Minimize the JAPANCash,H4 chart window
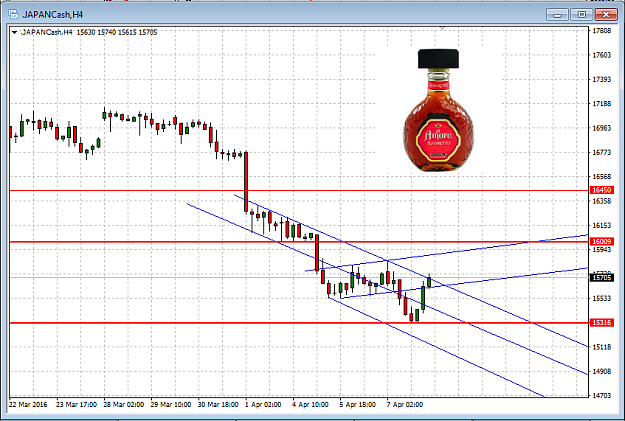Image resolution: width=625 pixels, height=421 pixels. click(x=557, y=15)
